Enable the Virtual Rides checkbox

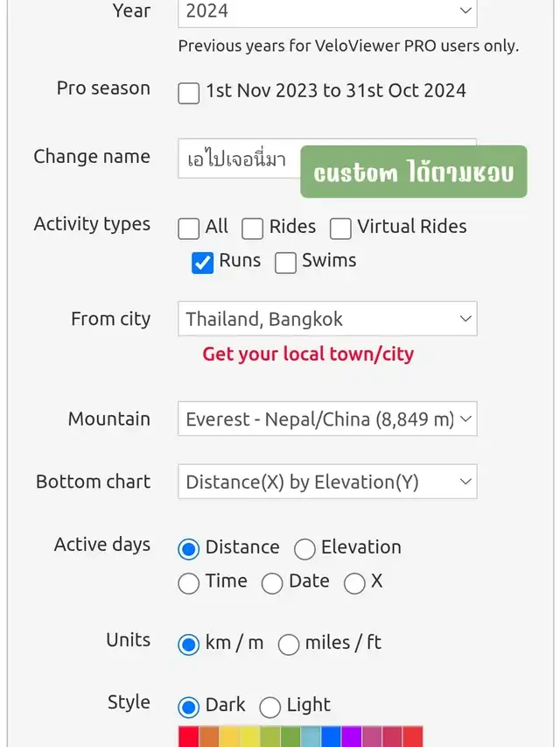tap(340, 229)
